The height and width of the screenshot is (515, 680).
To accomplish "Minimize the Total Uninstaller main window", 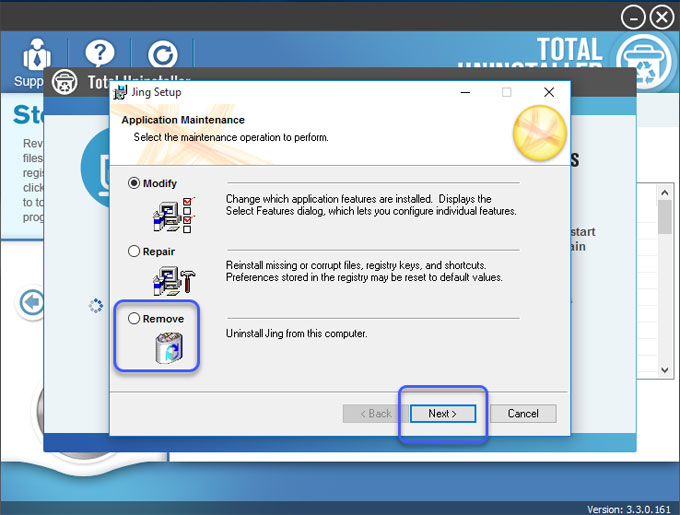I will (x=633, y=18).
